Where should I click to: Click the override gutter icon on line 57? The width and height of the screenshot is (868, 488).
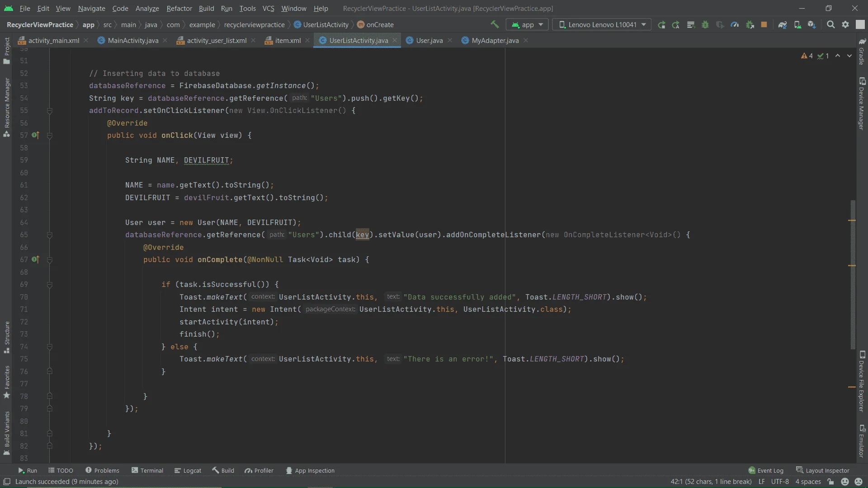(35, 135)
